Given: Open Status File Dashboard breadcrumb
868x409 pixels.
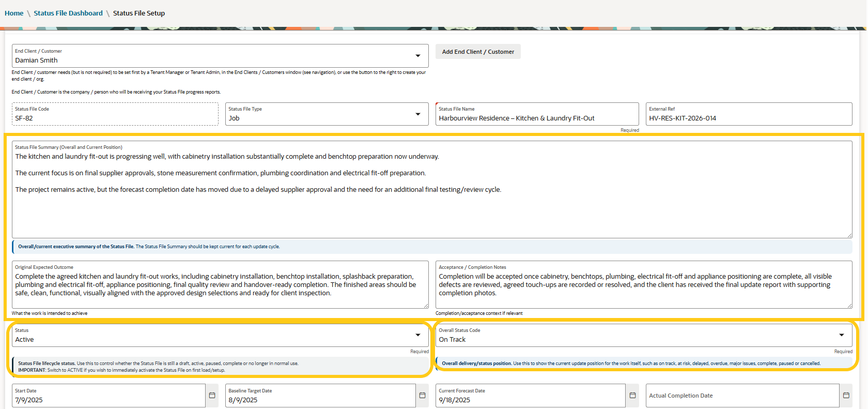Looking at the screenshot, I should (x=68, y=13).
